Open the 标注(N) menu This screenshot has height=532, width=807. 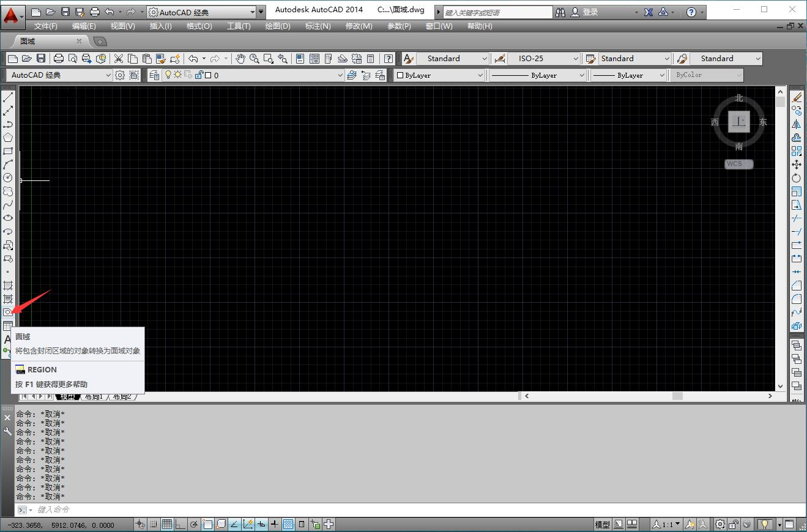(318, 26)
